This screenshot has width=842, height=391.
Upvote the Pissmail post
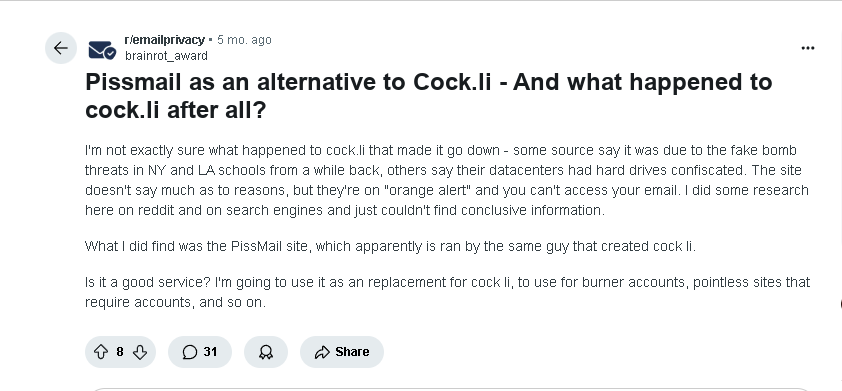click(x=101, y=352)
